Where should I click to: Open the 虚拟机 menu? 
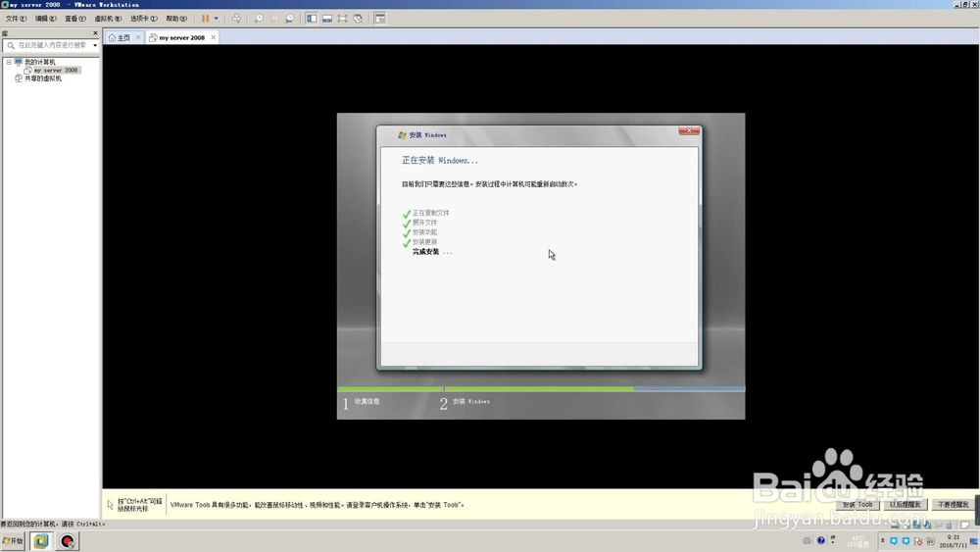(x=108, y=19)
